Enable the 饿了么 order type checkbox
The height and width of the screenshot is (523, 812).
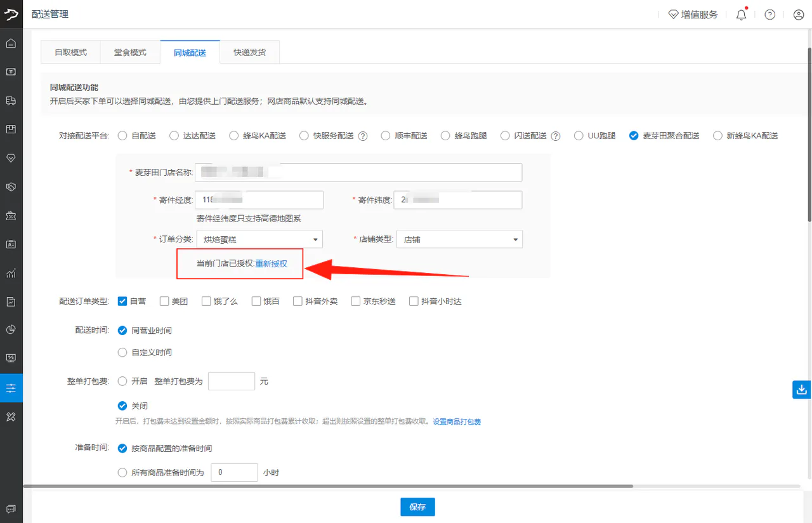(206, 301)
